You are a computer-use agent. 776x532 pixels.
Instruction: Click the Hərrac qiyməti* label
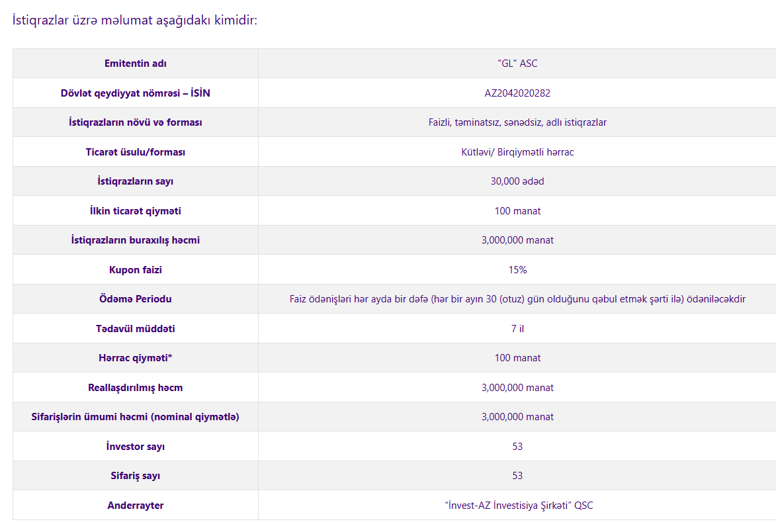[x=135, y=358]
